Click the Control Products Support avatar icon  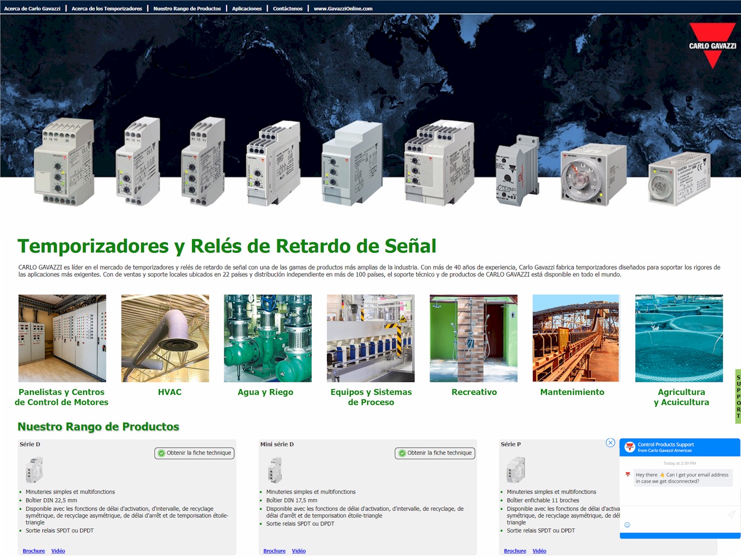point(630,447)
